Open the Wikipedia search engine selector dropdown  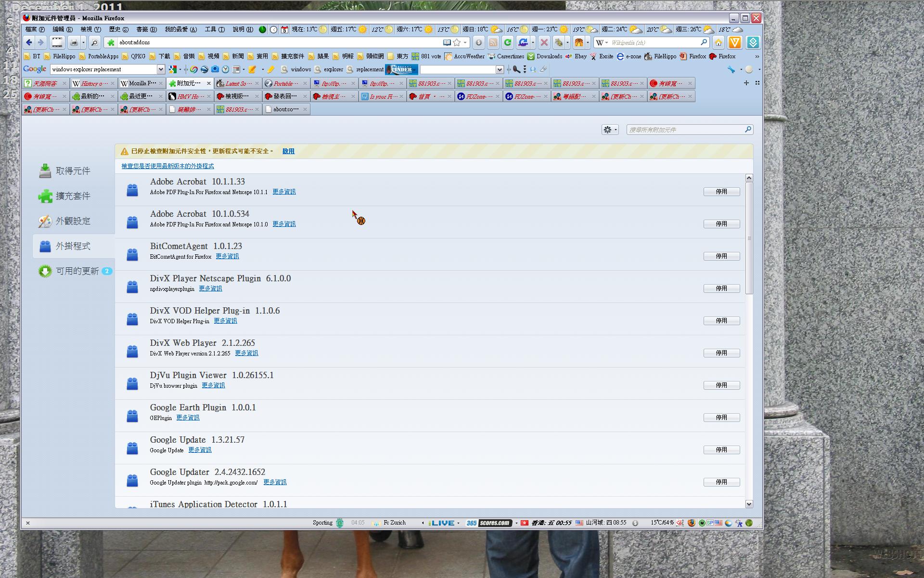(602, 42)
